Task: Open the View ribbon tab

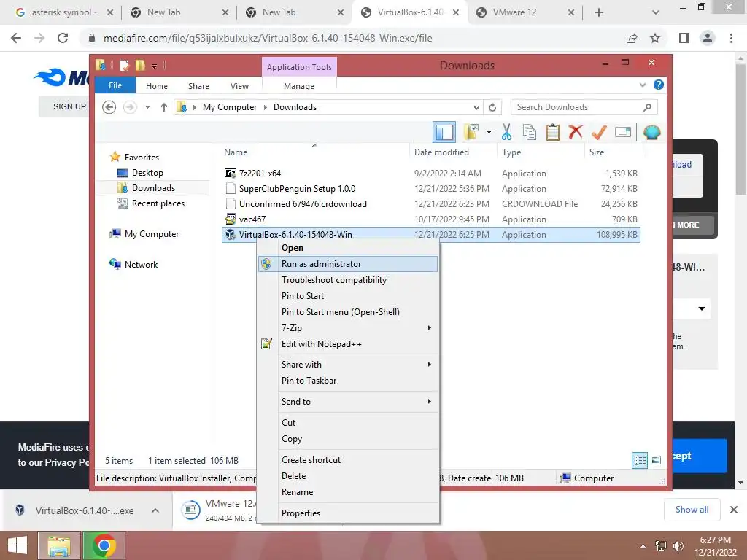Action: pos(239,86)
